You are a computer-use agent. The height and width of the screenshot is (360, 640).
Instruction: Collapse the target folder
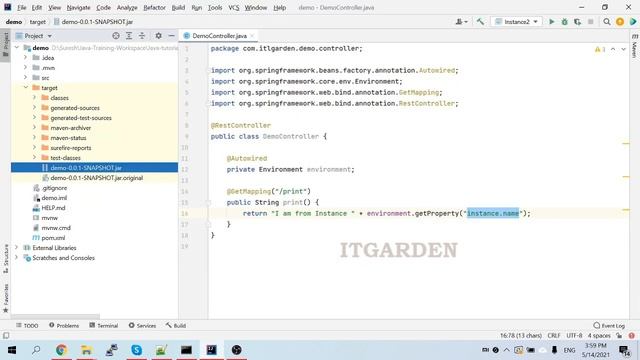pos(26,87)
